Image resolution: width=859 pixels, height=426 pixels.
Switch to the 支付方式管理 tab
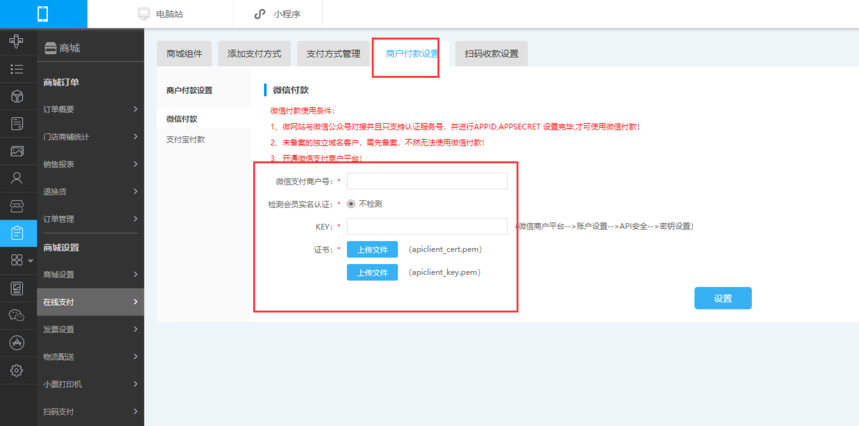[x=333, y=54]
